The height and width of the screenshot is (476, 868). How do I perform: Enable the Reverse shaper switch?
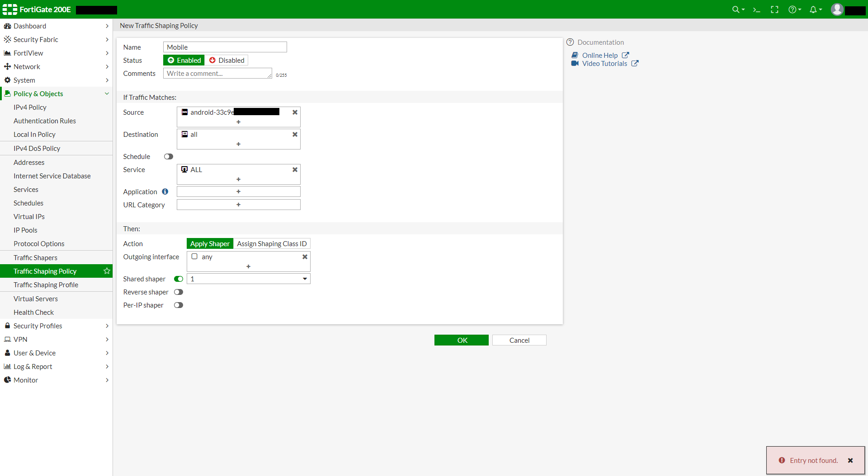point(179,292)
